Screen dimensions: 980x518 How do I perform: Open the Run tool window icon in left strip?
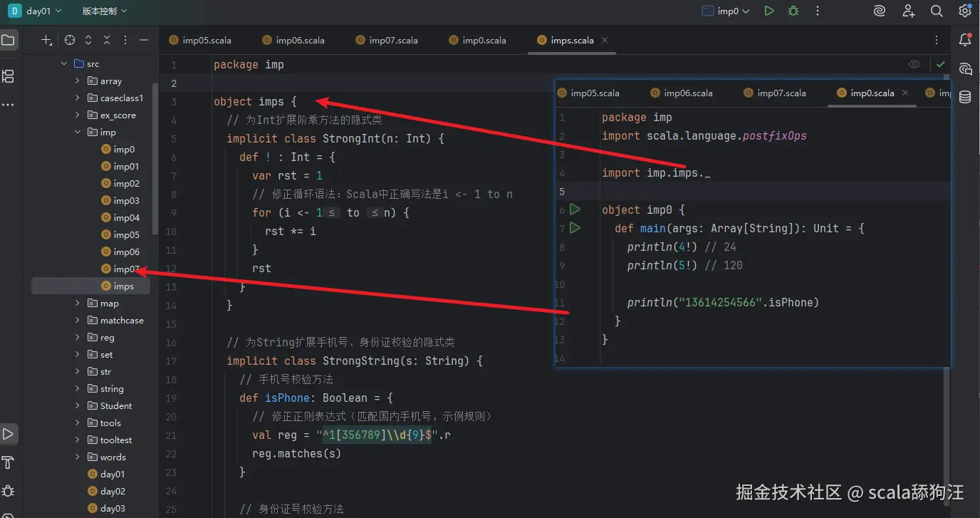[x=8, y=434]
